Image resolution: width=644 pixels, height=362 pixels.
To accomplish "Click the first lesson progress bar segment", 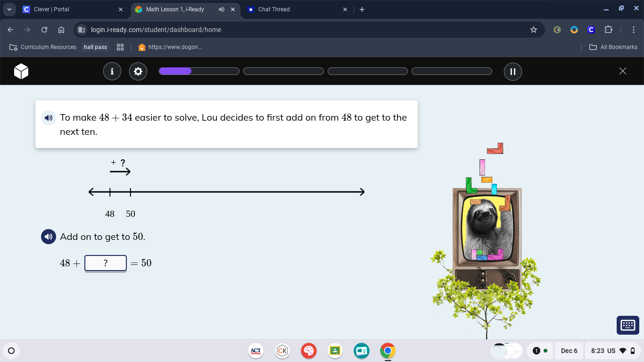I will (x=199, y=71).
